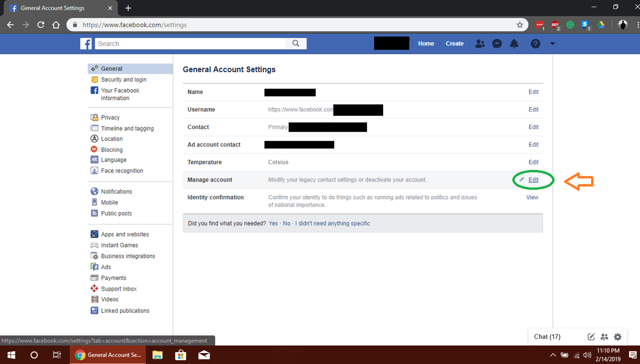Image resolution: width=640 pixels, height=364 pixels.
Task: Click the Security and login shield icon
Action: tap(94, 79)
